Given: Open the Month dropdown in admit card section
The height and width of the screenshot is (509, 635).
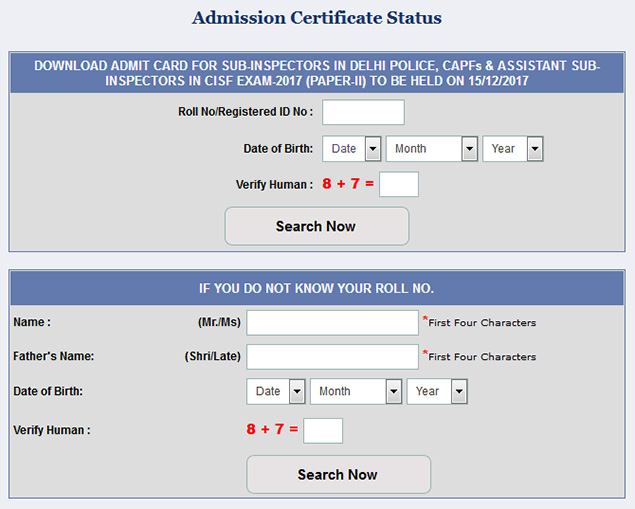Looking at the screenshot, I should [432, 149].
